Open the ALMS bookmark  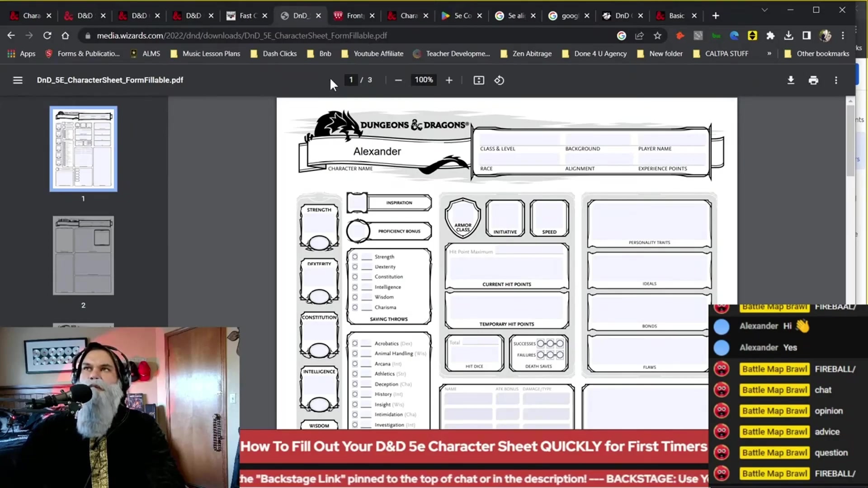pyautogui.click(x=145, y=53)
